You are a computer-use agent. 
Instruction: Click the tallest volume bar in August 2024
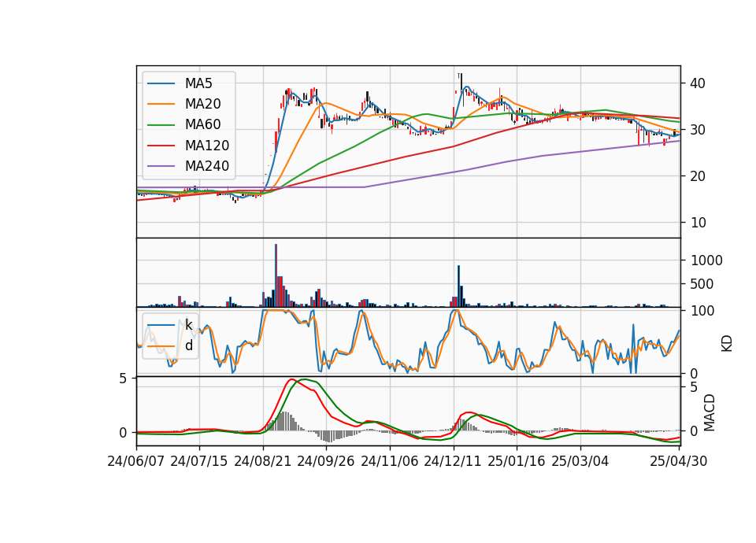pyautogui.click(x=276, y=275)
